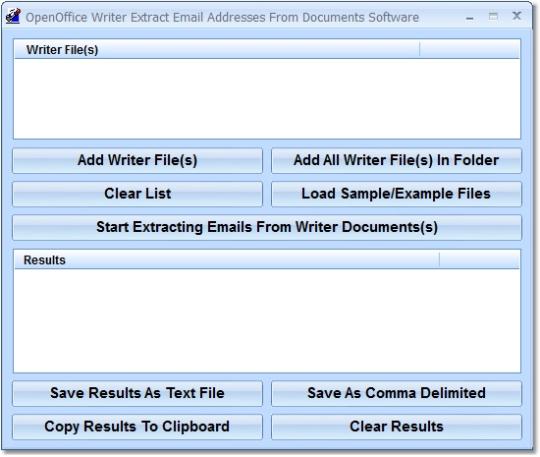This screenshot has height=457, width=540.
Task: Click the Results column header
Action: pos(227,260)
